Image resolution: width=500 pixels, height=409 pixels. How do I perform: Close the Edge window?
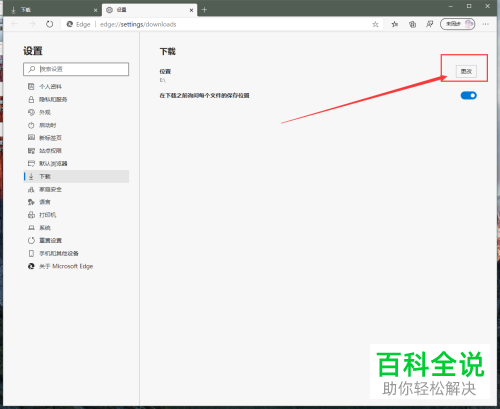pos(487,6)
